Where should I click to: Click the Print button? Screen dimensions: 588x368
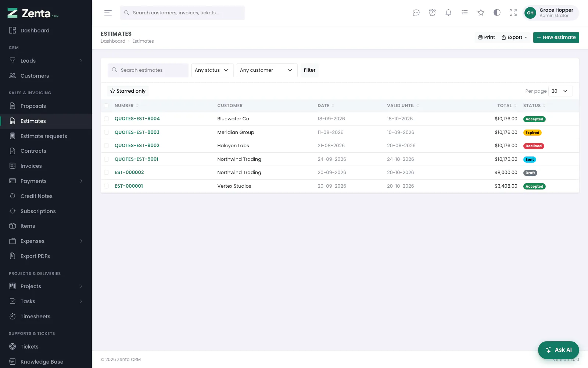pos(486,38)
